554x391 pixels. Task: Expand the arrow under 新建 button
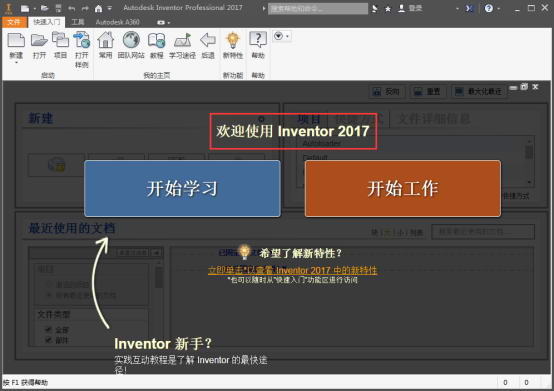pos(16,63)
